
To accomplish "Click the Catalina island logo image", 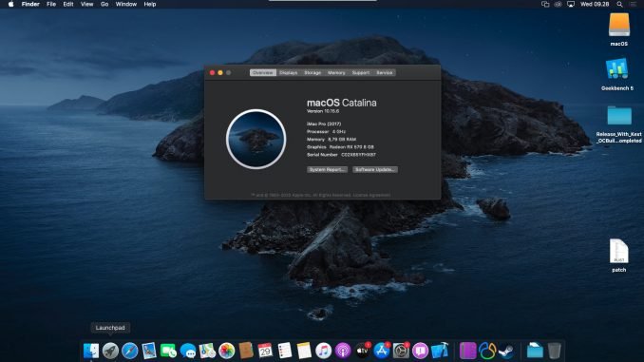I will click(256, 140).
